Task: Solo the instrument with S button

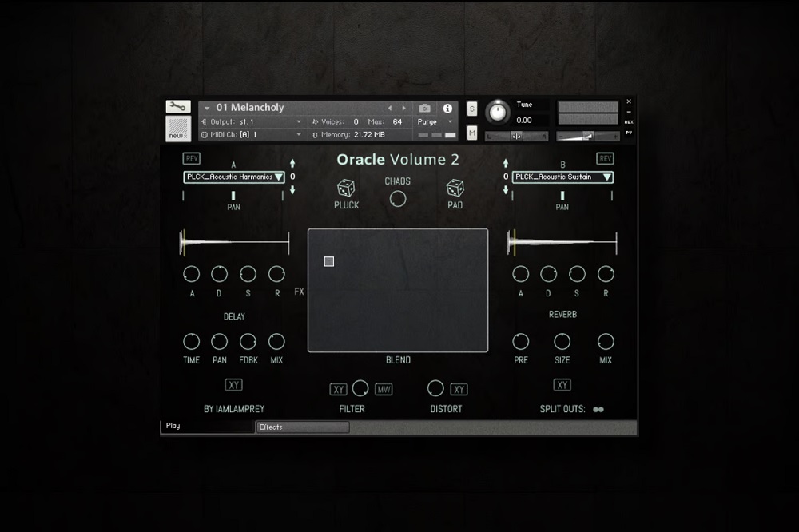Action: click(472, 109)
